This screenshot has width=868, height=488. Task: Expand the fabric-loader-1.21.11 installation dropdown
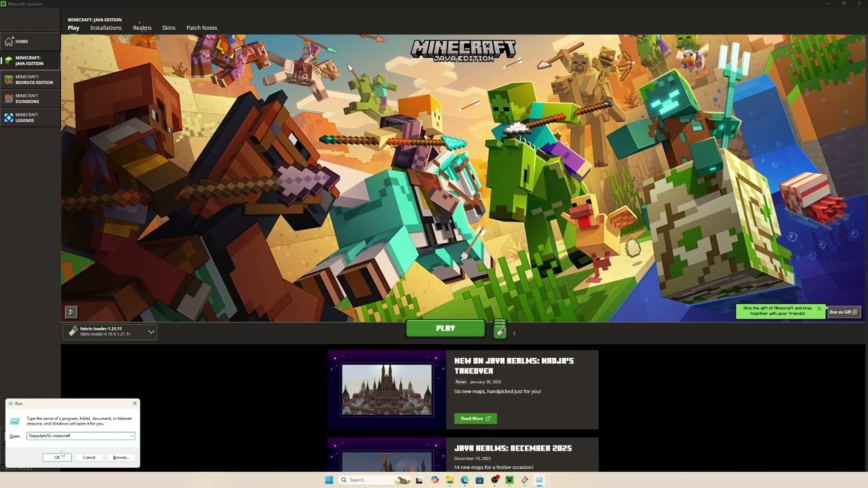[x=110, y=331]
